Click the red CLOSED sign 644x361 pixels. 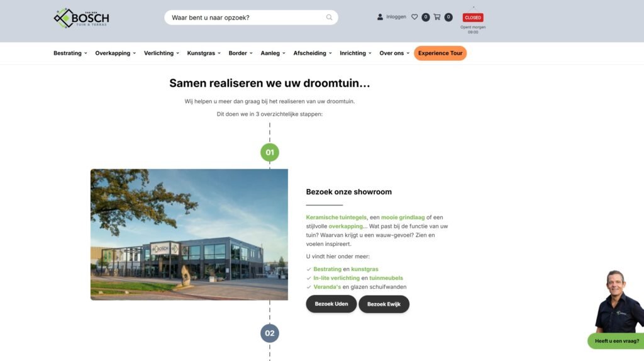[x=473, y=18]
